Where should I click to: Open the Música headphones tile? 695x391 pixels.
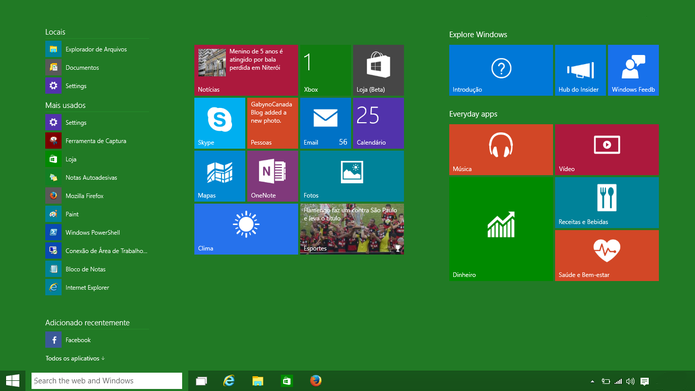click(x=501, y=149)
